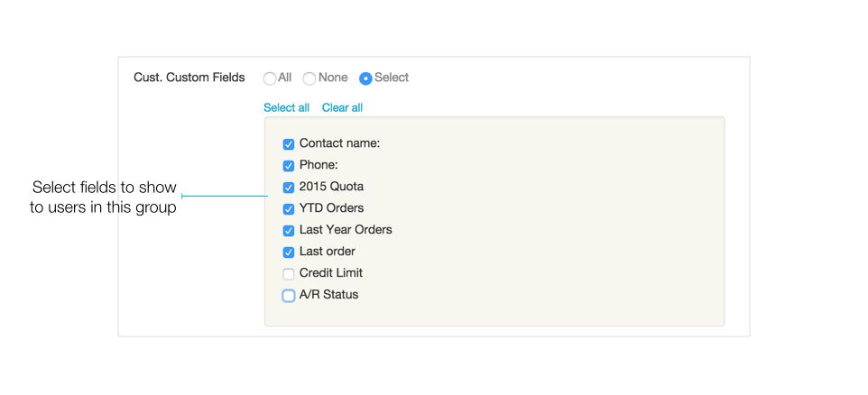Click the 'Last Year Orders' label text

click(346, 230)
